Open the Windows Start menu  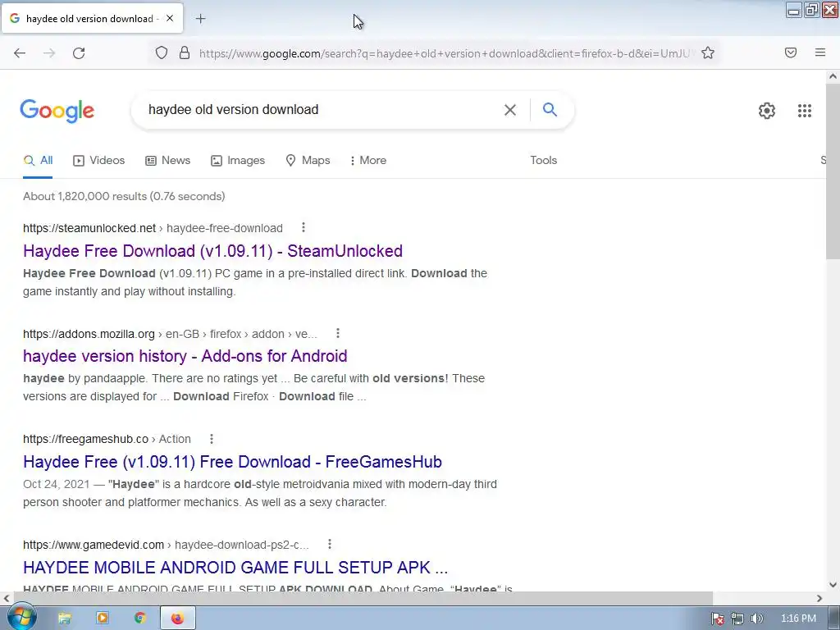tap(21, 618)
